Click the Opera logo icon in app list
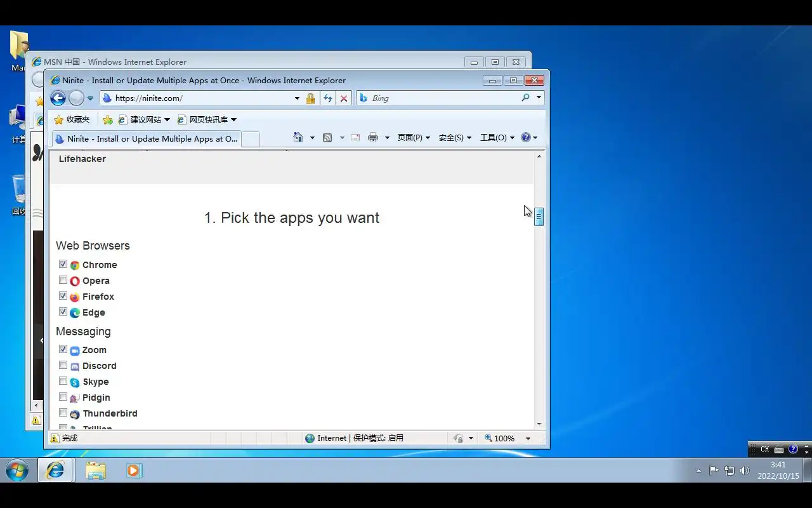The image size is (812, 508). pos(75,281)
